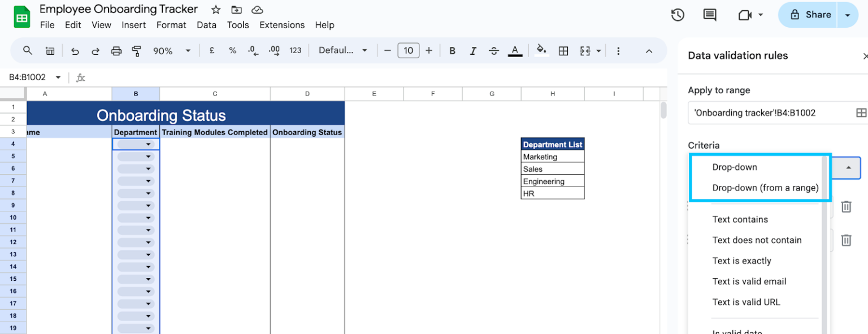Toggle bold formatting
868x334 pixels.
(x=452, y=50)
